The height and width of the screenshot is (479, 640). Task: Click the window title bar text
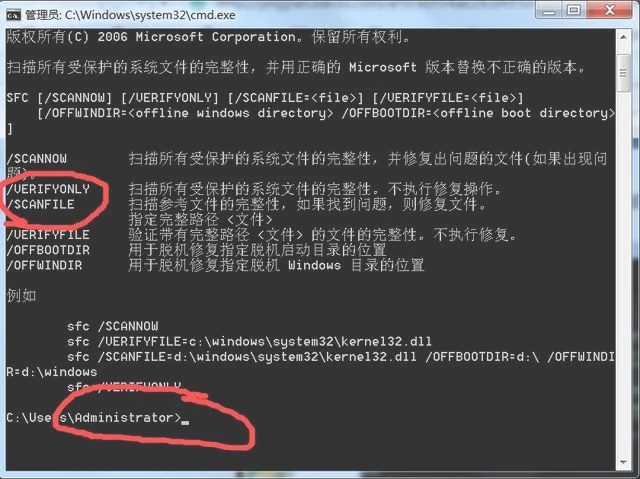130,16
